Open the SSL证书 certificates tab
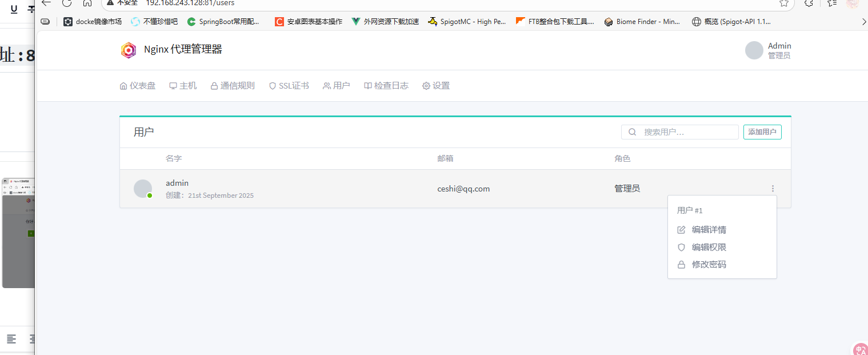 (289, 86)
